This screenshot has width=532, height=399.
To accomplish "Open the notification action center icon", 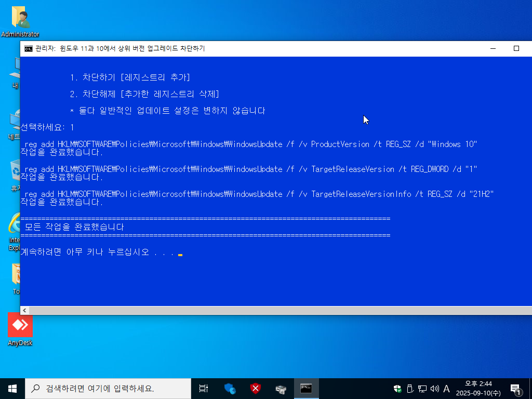I will (x=516, y=389).
